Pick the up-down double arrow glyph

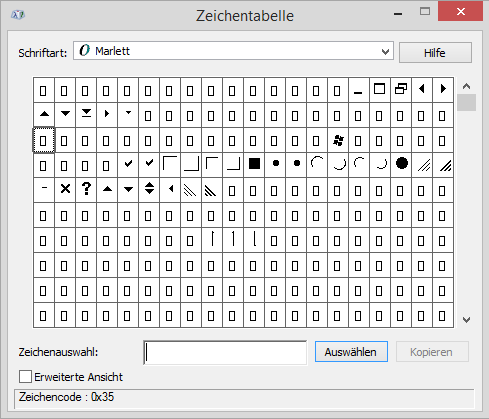[148, 191]
